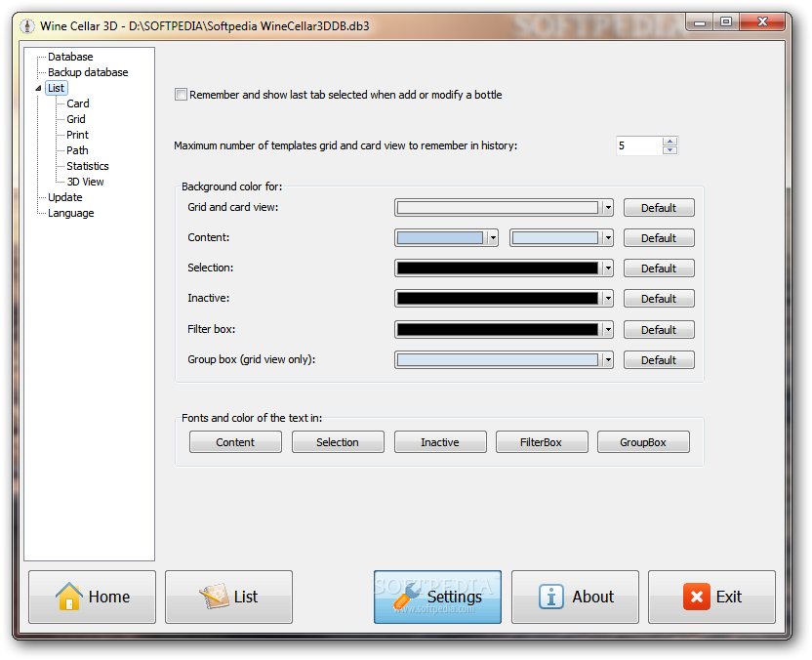The height and width of the screenshot is (660, 812).
Task: Reset Selection color to Default
Action: click(x=659, y=268)
